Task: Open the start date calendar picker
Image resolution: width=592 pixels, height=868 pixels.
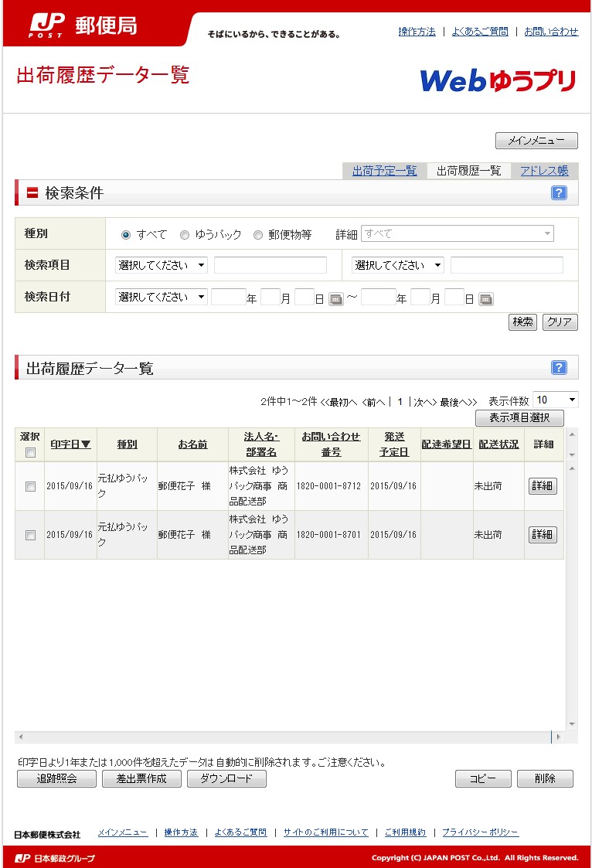Action: 336,299
